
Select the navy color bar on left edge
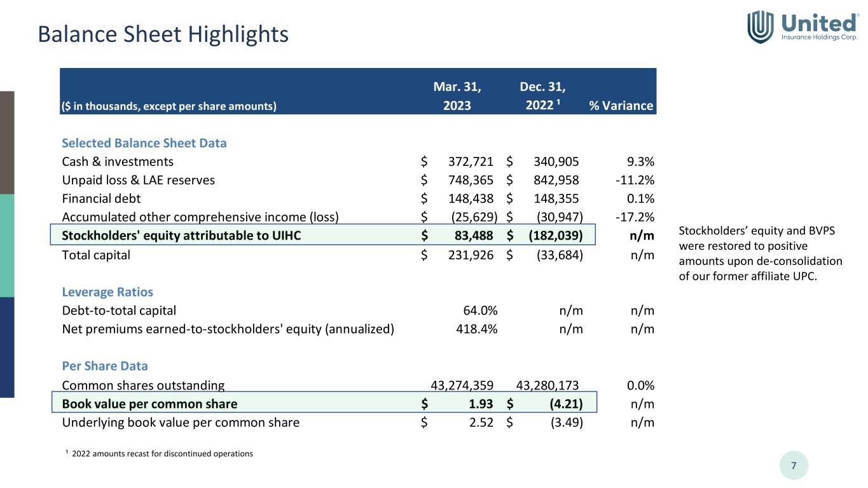7,347
